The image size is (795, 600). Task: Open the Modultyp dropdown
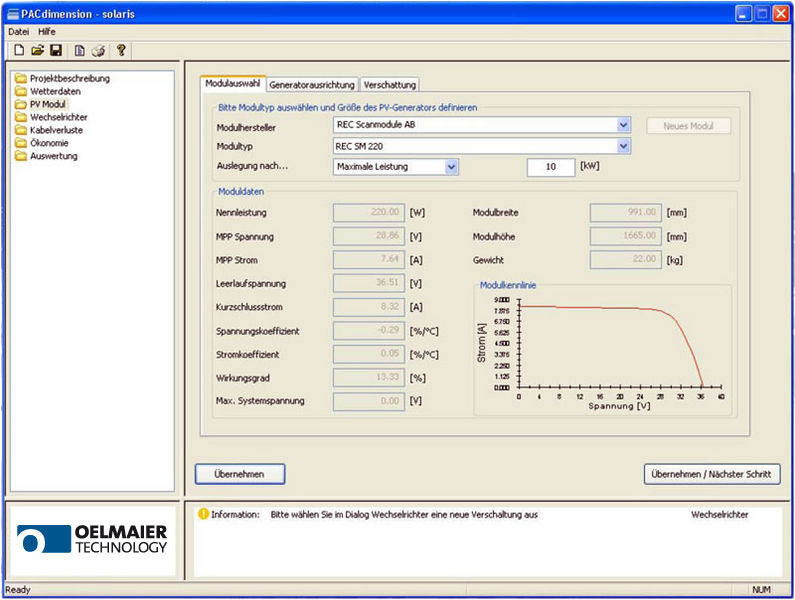pos(624,146)
